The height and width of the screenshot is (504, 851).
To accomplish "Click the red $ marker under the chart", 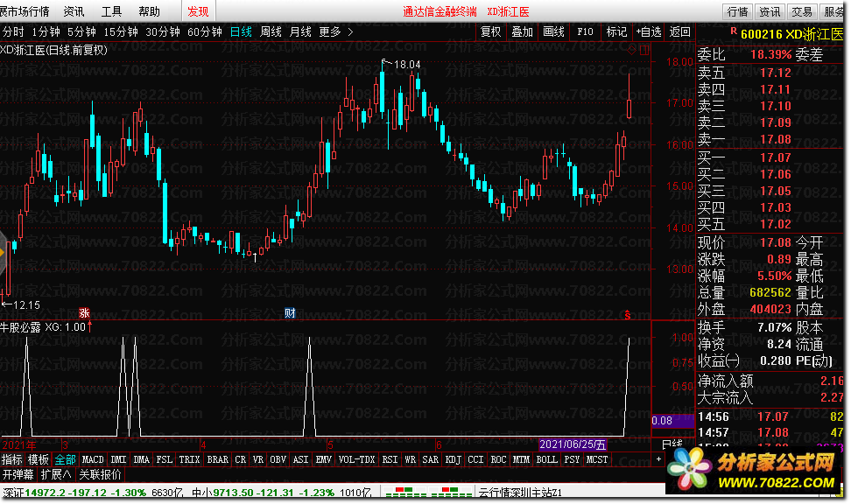I will coord(628,315).
